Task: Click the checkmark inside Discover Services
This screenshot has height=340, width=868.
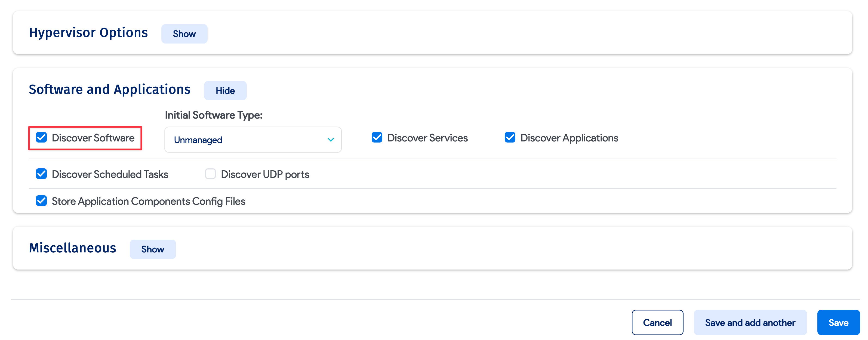Action: [377, 137]
